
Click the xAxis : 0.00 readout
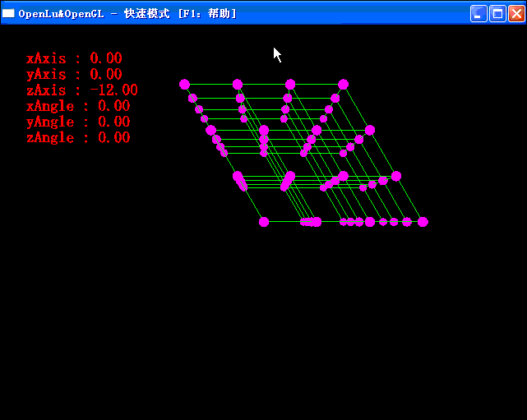pos(74,58)
